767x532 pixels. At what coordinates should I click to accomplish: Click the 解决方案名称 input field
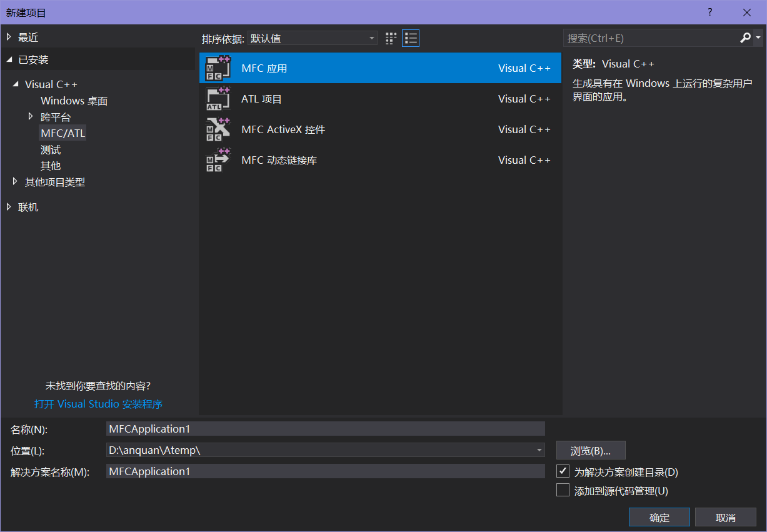(326, 471)
